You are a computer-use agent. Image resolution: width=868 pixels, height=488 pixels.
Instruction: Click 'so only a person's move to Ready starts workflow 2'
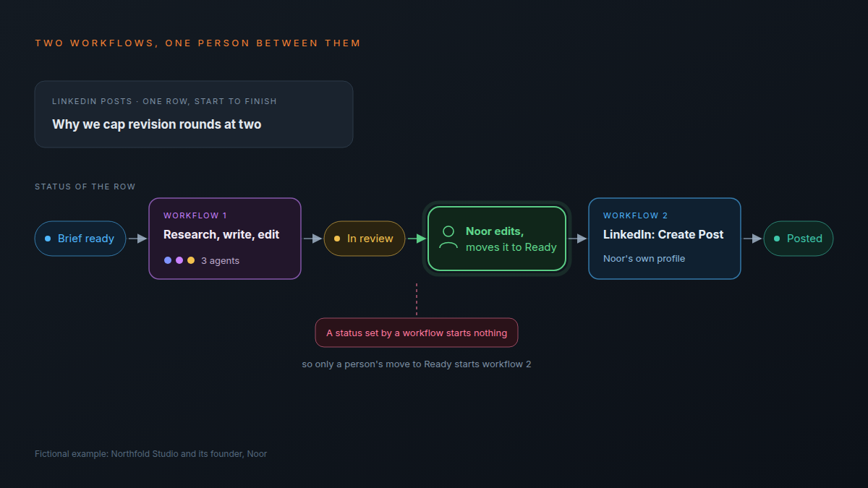coord(417,364)
